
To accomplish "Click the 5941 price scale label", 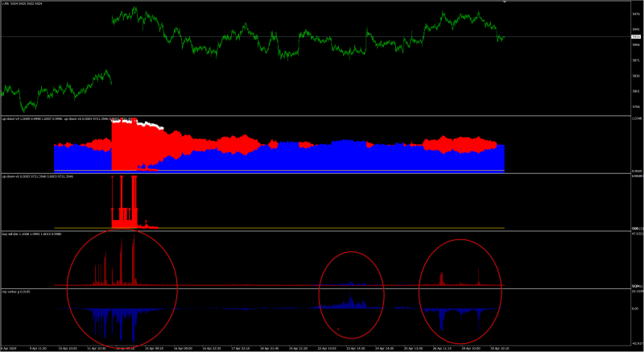I will pos(636,29).
